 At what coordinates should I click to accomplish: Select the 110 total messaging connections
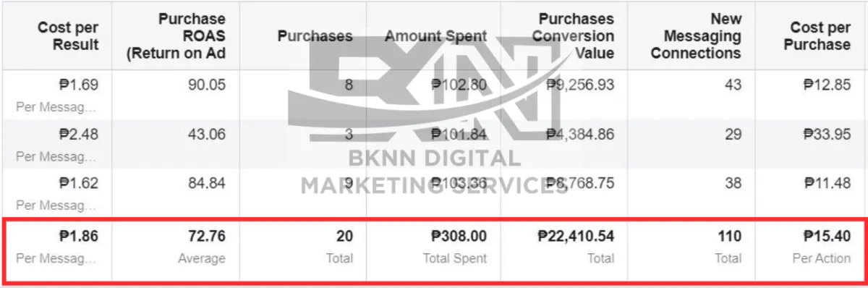730,236
